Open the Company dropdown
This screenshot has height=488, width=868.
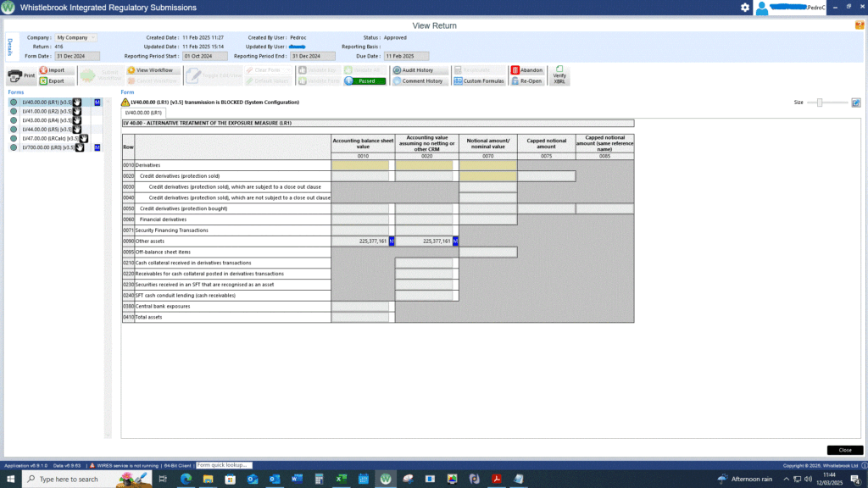point(75,37)
